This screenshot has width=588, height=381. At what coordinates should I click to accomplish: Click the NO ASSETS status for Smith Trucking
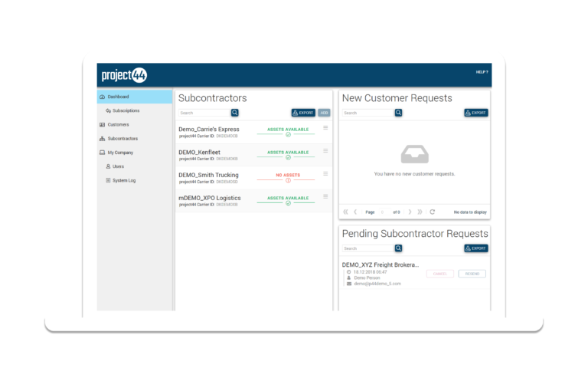click(288, 176)
